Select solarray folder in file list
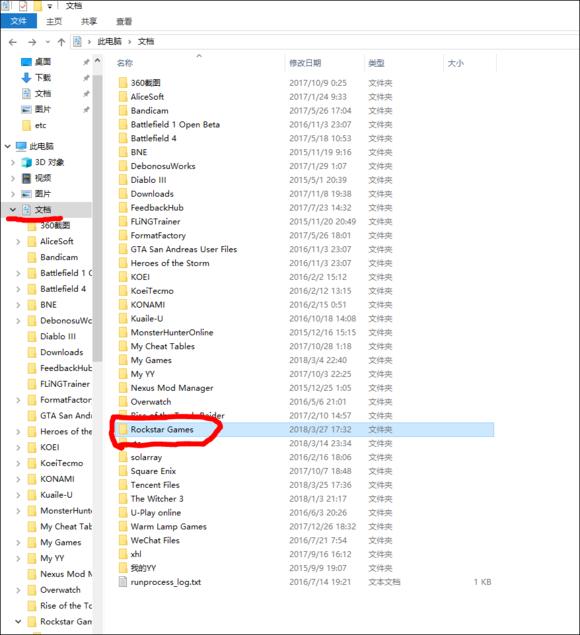580x635 pixels. 146,457
